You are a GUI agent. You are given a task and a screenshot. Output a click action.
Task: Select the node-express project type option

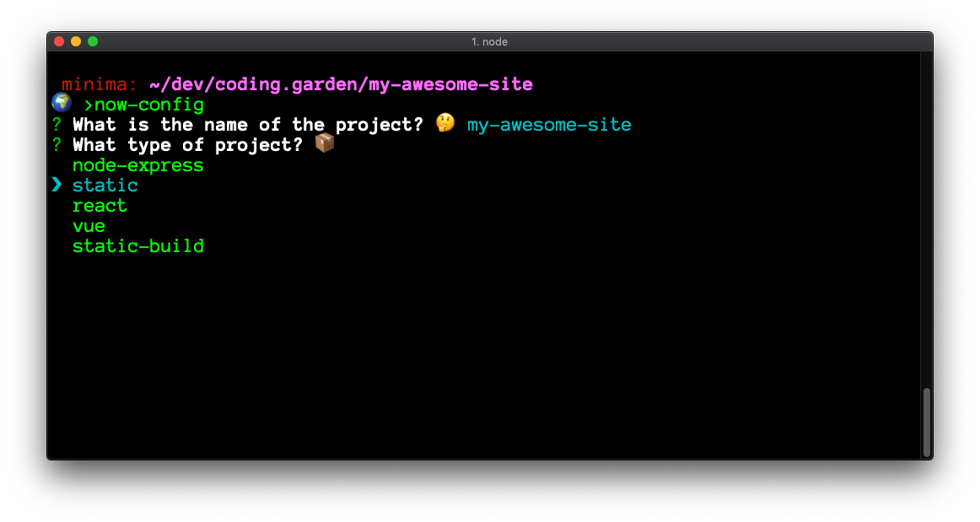[138, 165]
